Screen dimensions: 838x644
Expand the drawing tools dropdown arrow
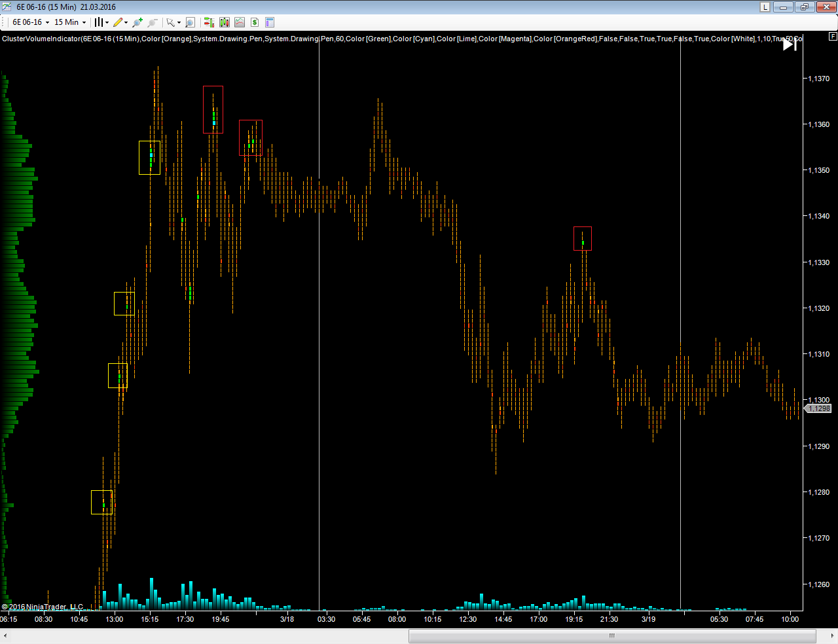click(126, 22)
